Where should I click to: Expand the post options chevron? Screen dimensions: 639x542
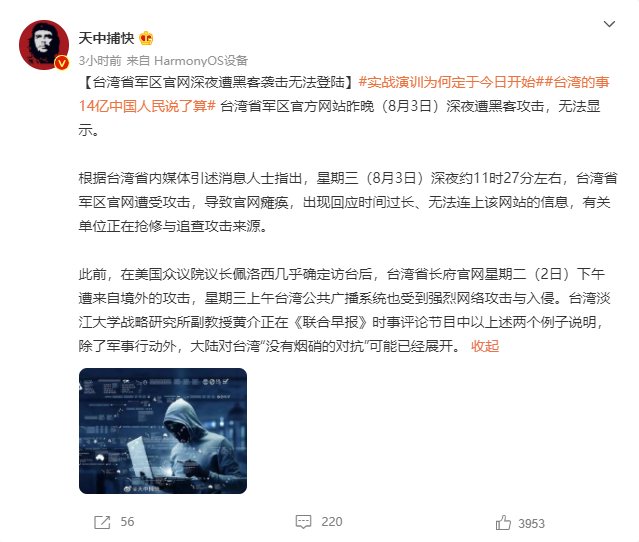pyautogui.click(x=609, y=24)
